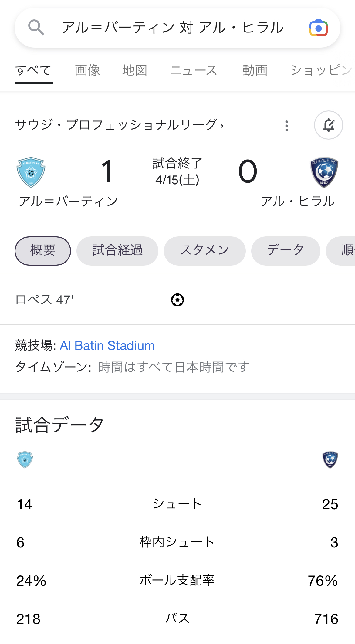The height and width of the screenshot is (644, 355).
Task: Tap the Al-Hilal team crest
Action: coord(324,172)
